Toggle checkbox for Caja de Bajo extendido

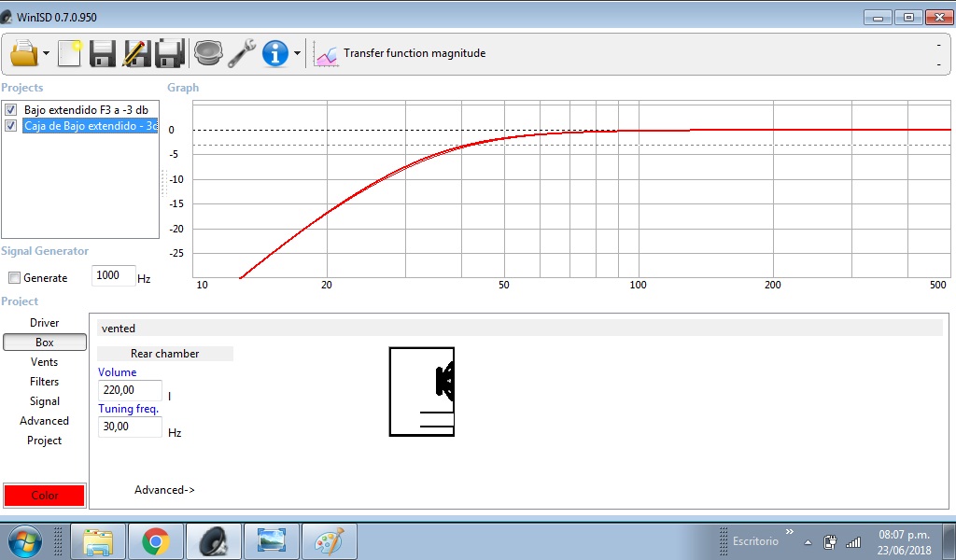point(10,125)
